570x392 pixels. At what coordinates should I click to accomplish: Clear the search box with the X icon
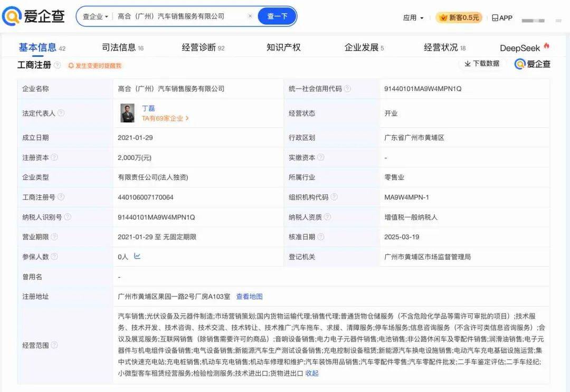click(250, 16)
